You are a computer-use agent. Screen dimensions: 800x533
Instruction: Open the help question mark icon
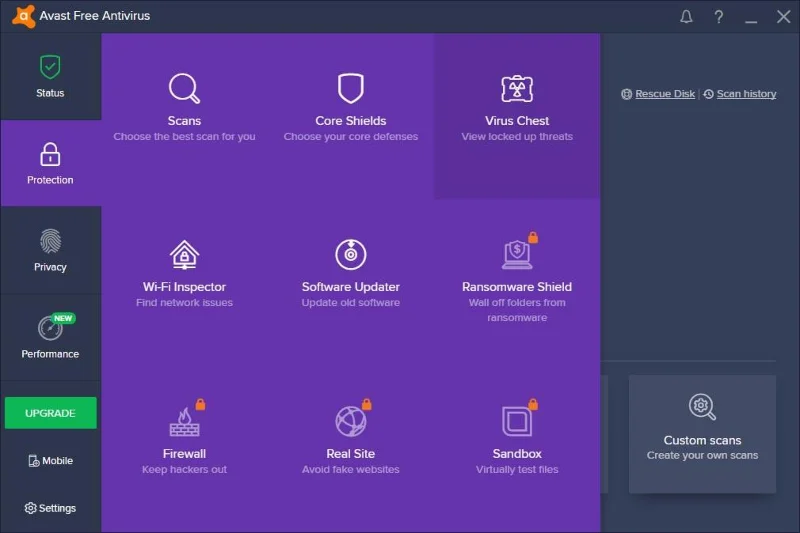click(718, 17)
